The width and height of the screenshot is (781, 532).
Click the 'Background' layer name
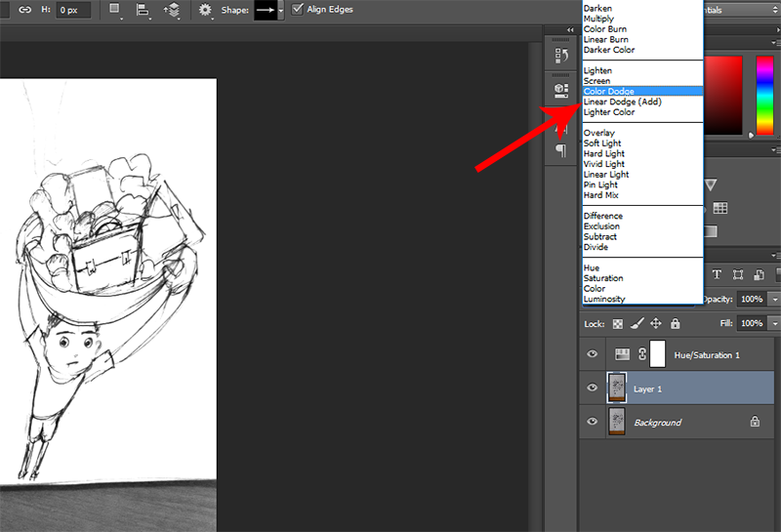pos(657,422)
